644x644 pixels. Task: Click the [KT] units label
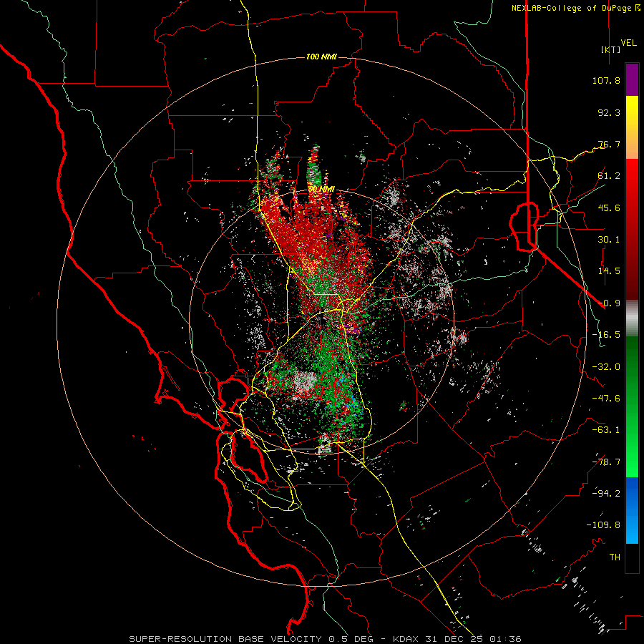(x=611, y=49)
